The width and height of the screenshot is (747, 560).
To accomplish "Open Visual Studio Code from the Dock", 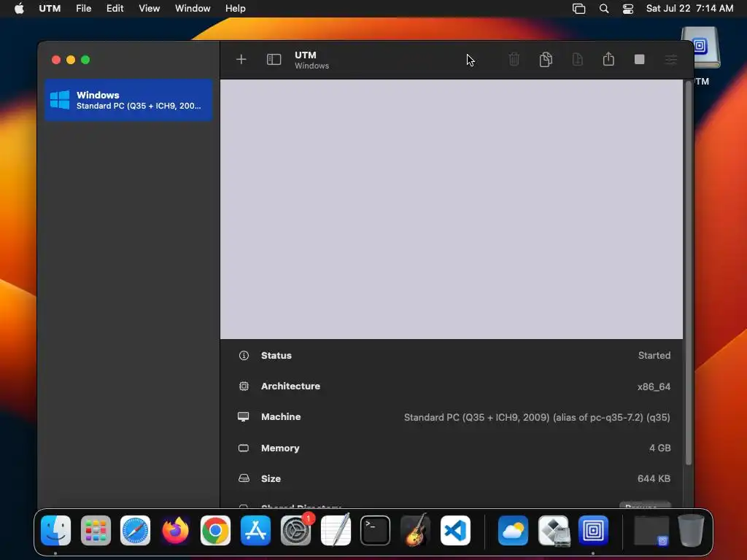I will (455, 531).
